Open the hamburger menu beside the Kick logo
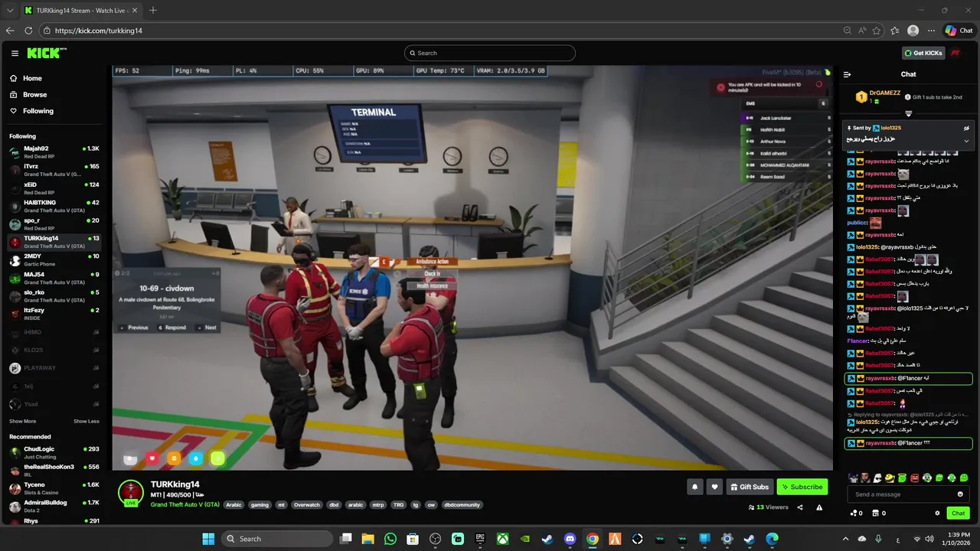Image resolution: width=980 pixels, height=551 pixels. [15, 54]
